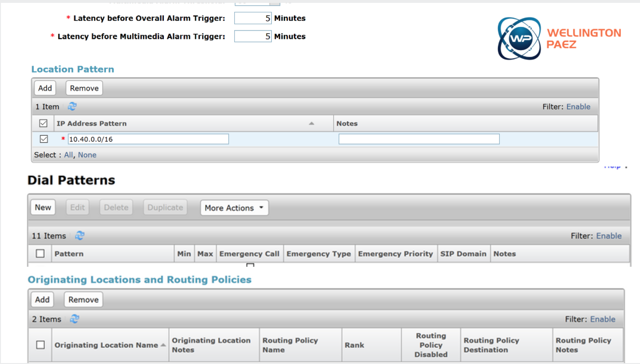Toggle select-all checkbox in Location Pattern header
The width and height of the screenshot is (640, 364).
[x=43, y=124]
